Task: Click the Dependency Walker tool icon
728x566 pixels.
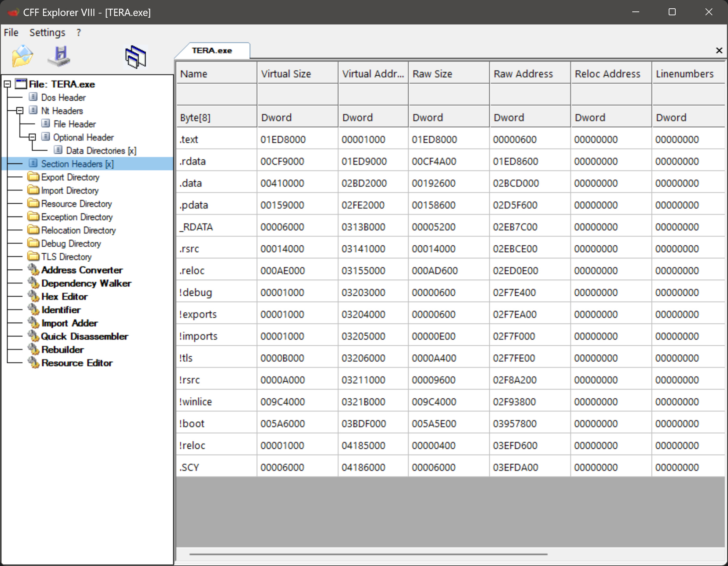Action: coord(33,283)
